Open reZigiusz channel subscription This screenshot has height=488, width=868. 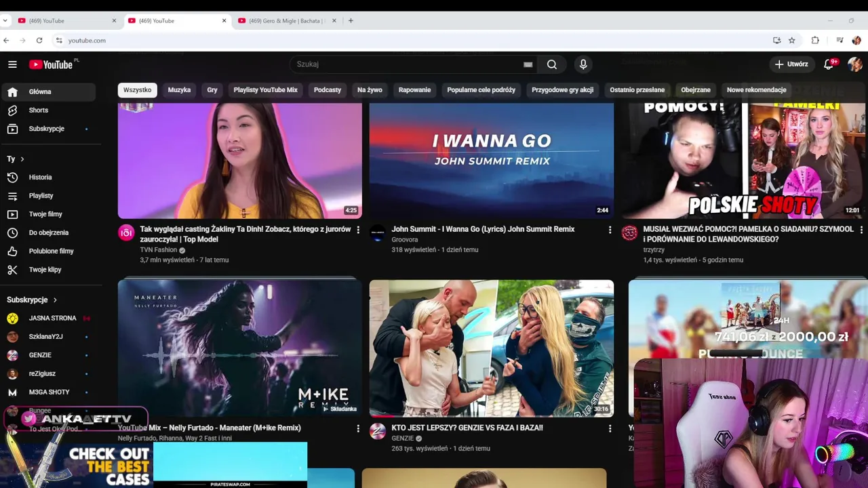click(x=49, y=373)
